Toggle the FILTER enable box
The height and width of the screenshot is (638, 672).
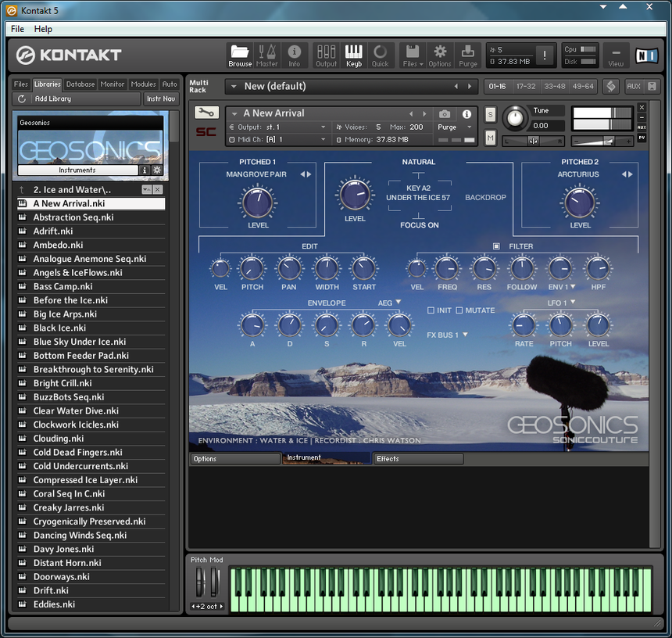[496, 246]
